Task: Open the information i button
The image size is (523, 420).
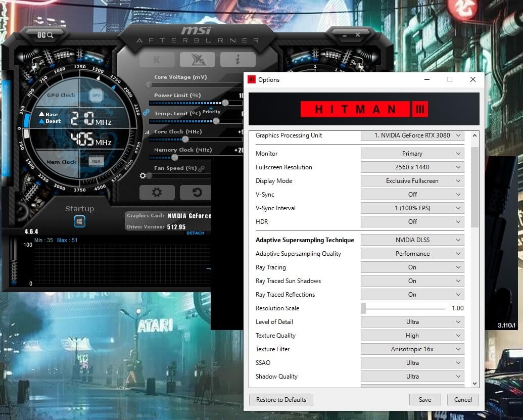Action: 237,60
